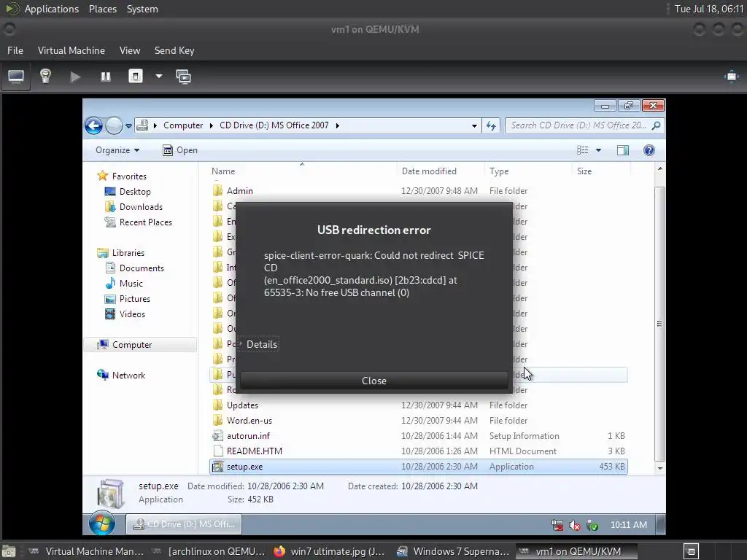Click the setup.exe thumbnail in details pane

[111, 494]
